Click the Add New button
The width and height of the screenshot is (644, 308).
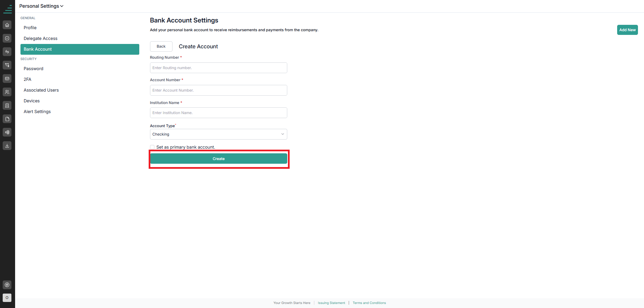627,30
